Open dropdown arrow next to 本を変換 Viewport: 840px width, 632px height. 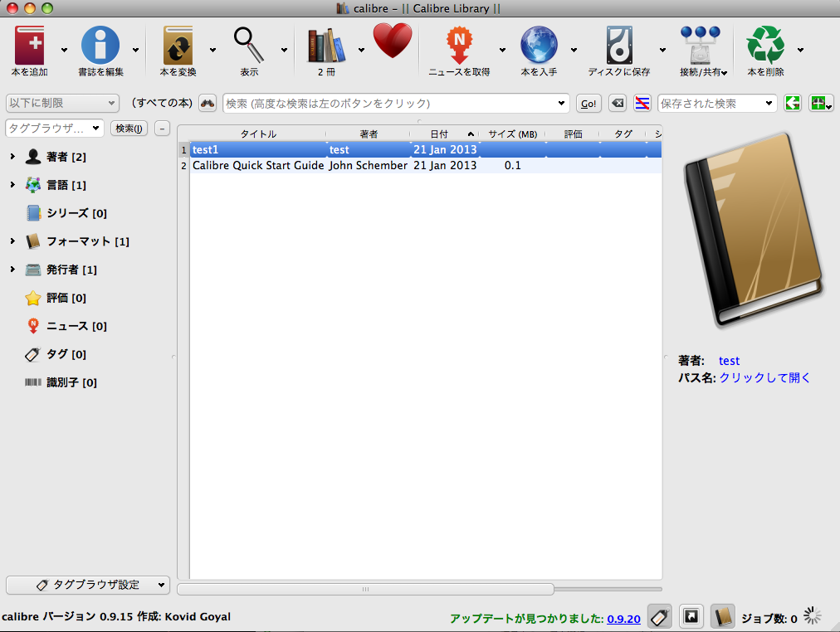212,50
